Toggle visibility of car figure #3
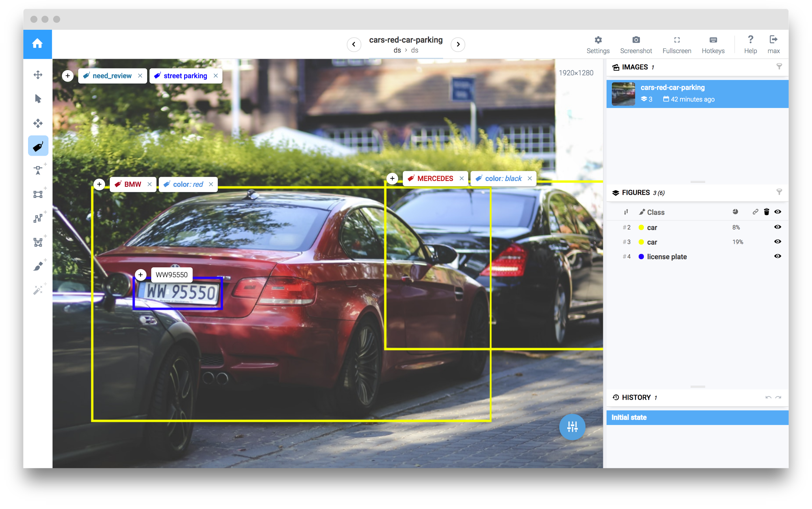 [777, 242]
